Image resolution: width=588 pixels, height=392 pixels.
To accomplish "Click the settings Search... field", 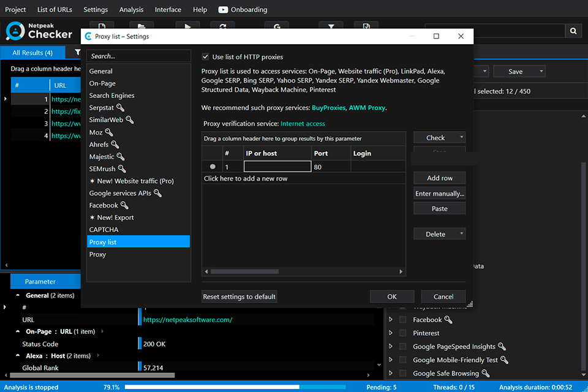I will [x=138, y=56].
